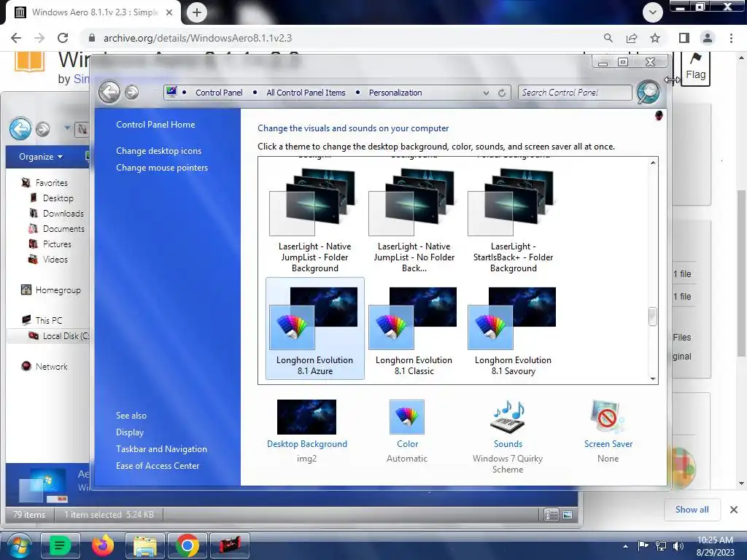Click the Explorer window Back button

point(20,128)
